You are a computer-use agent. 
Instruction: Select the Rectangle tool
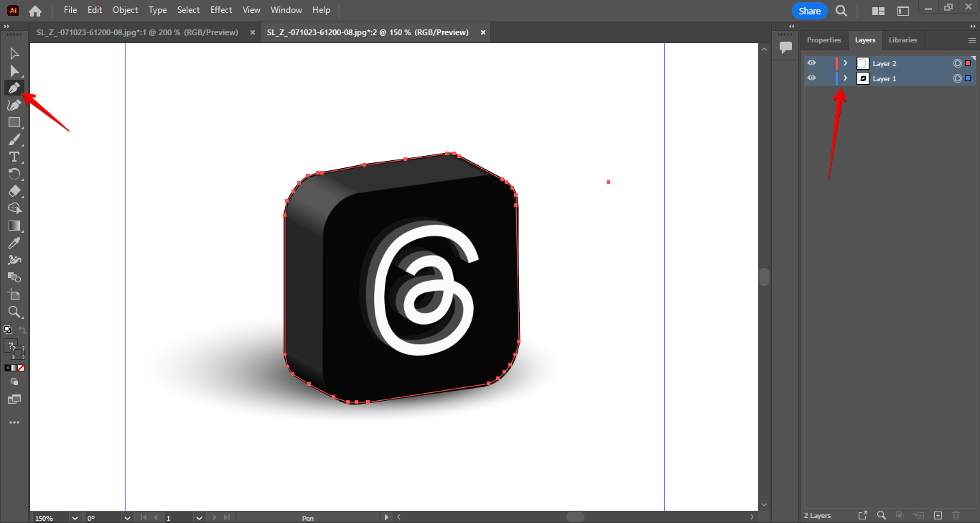14,122
